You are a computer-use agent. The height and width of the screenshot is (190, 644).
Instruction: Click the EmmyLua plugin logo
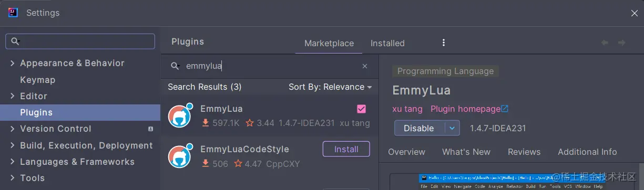pyautogui.click(x=180, y=115)
